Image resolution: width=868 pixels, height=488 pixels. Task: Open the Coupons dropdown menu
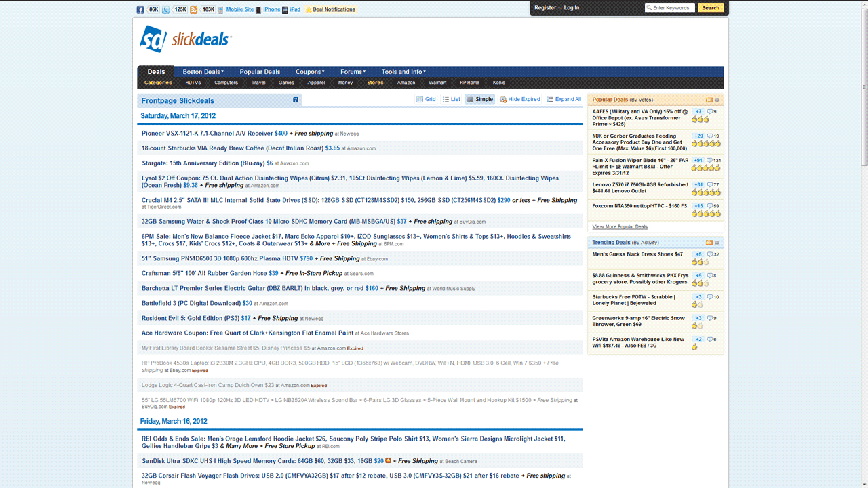(x=310, y=72)
